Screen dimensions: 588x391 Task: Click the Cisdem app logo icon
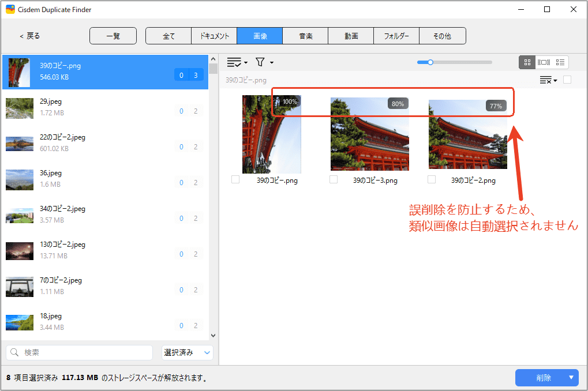10,10
